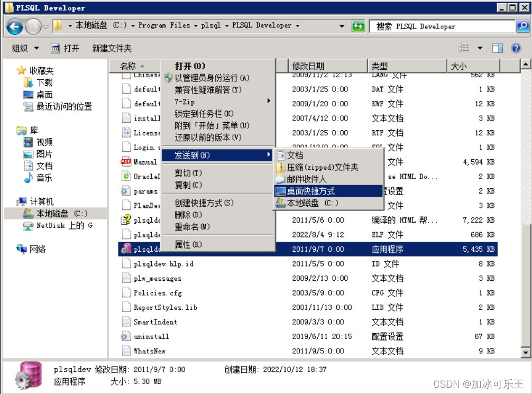532x394 pixels.
Task: Send to 压缩(zipped)文件夹
Action: (x=328, y=167)
